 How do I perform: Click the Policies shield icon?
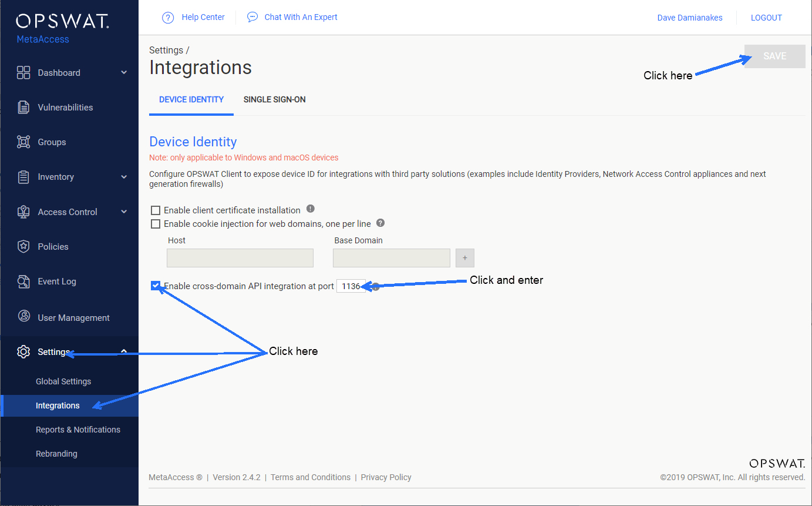23,247
